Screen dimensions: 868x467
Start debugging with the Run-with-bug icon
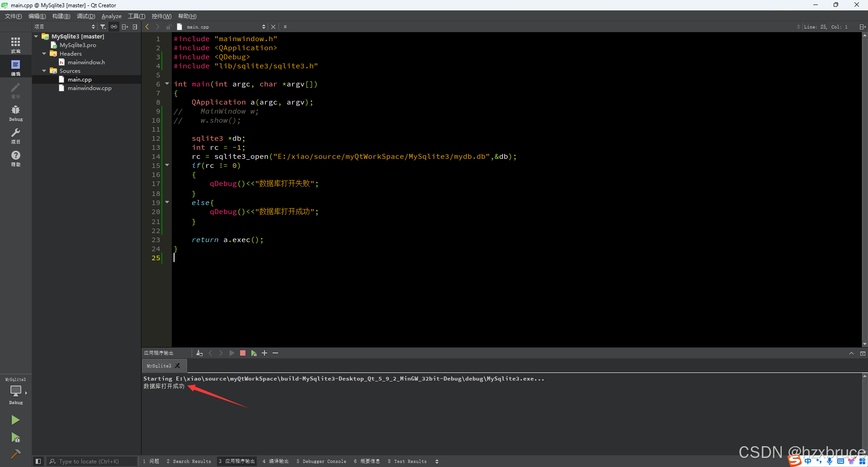[x=16, y=438]
